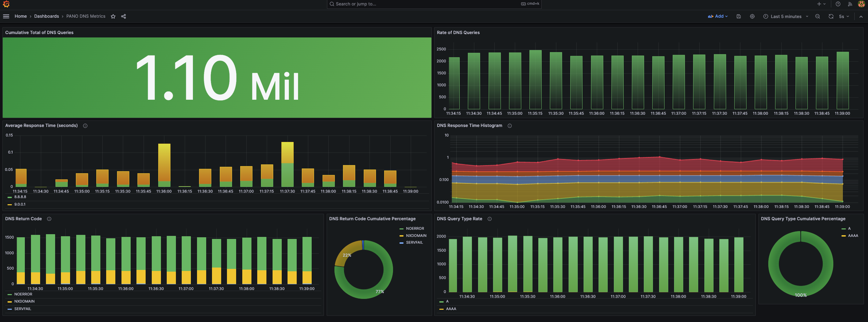The width and height of the screenshot is (868, 322).
Task: Open the hamburger navigation menu
Action: point(6,16)
